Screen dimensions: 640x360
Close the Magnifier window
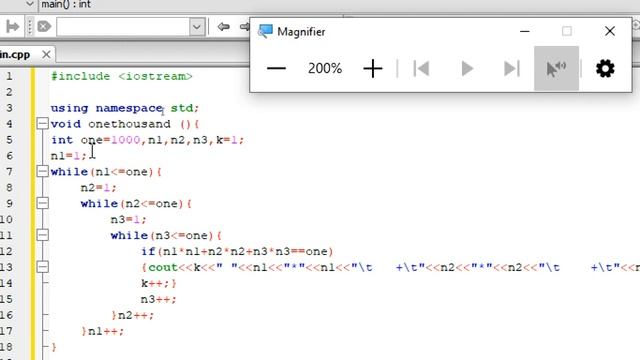[x=610, y=31]
